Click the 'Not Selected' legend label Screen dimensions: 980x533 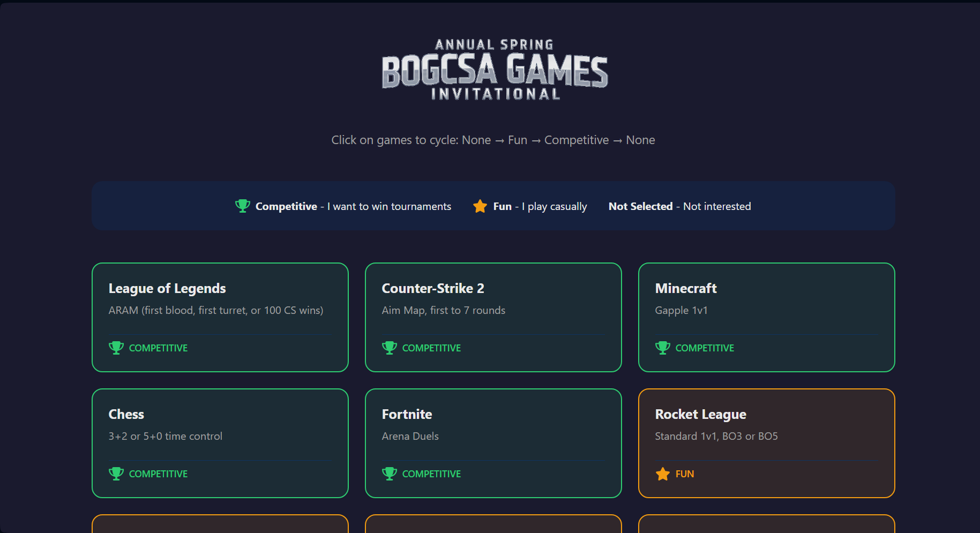(x=640, y=206)
